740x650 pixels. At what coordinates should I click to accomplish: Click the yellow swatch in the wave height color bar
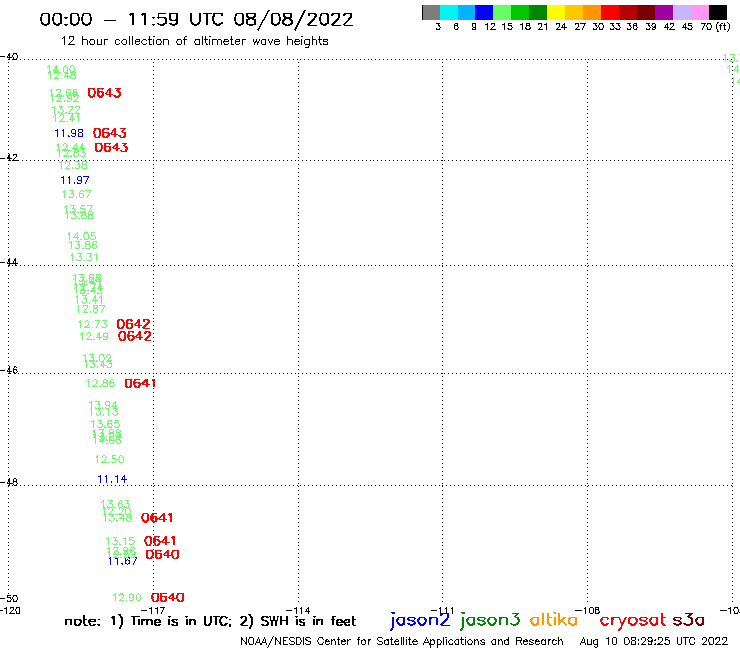[x=556, y=12]
